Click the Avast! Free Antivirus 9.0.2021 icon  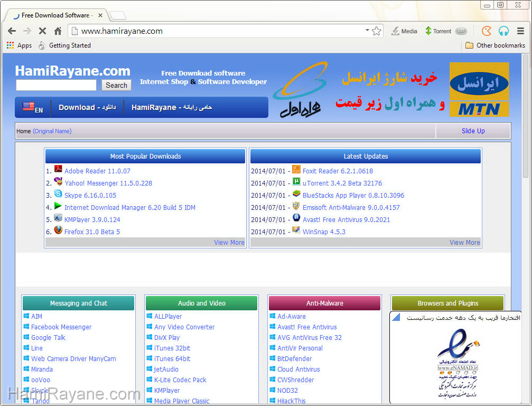pos(296,218)
